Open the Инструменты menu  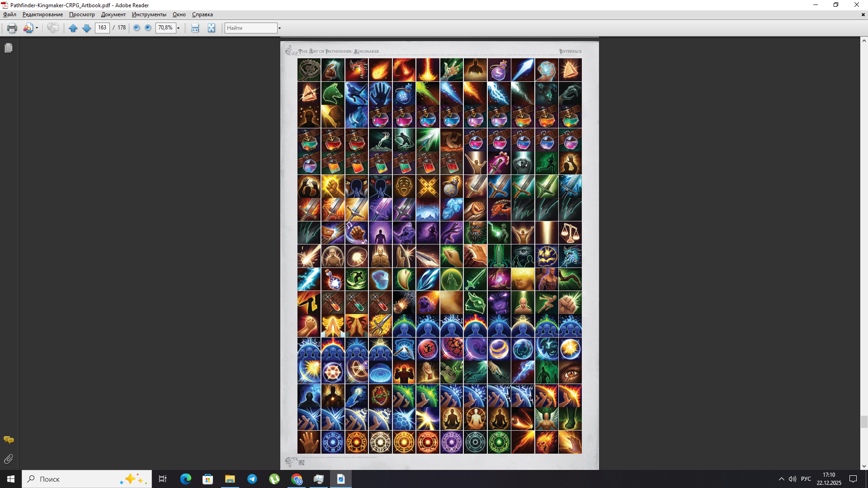149,14
